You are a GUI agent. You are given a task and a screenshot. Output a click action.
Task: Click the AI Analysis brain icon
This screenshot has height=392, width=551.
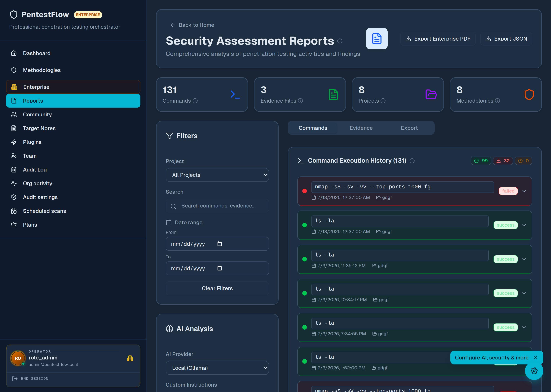tap(169, 329)
